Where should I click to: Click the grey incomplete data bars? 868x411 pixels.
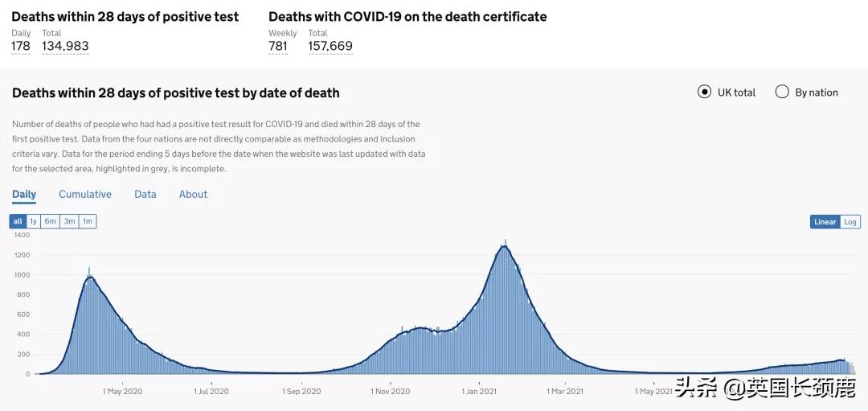tap(851, 368)
